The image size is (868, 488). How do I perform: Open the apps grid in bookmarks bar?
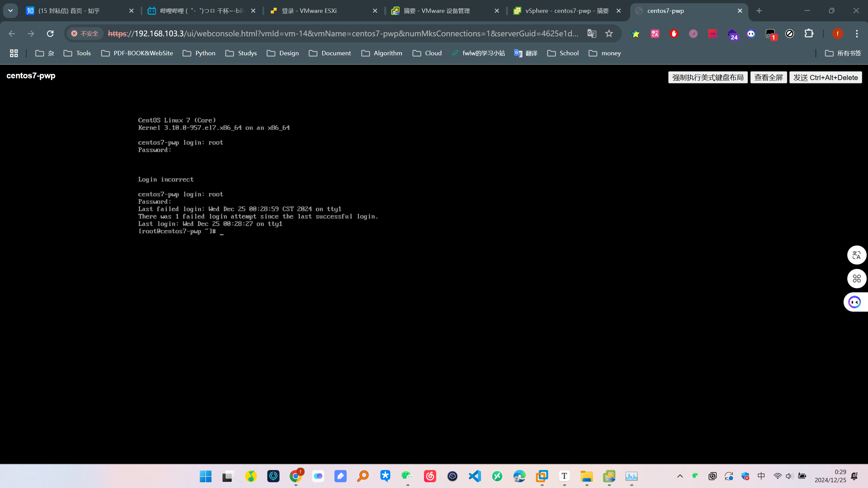tap(14, 53)
